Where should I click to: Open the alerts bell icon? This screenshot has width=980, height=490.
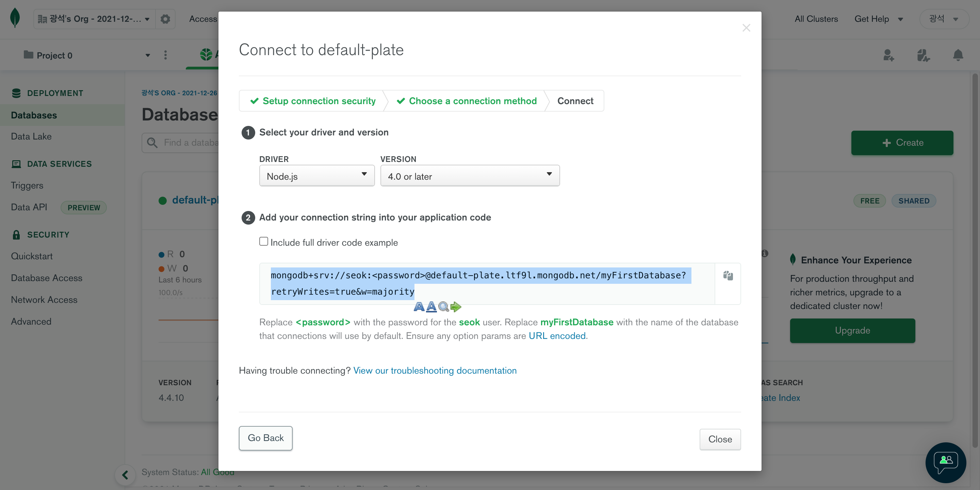958,55
